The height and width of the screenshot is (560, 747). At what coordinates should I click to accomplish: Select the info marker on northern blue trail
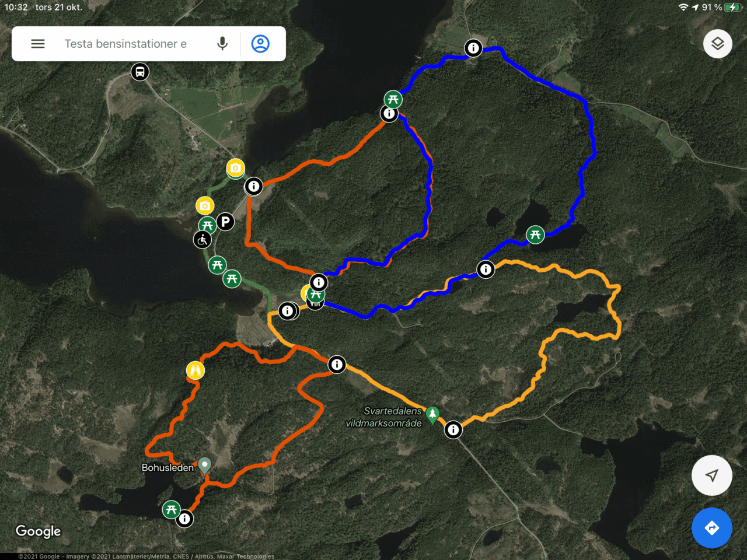[x=473, y=48]
